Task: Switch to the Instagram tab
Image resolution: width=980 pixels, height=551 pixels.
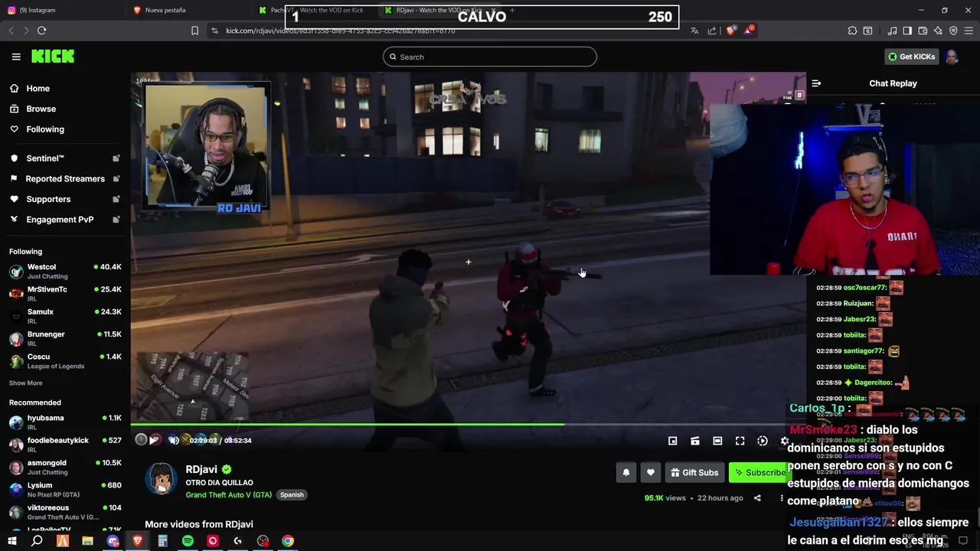Action: coord(61,10)
